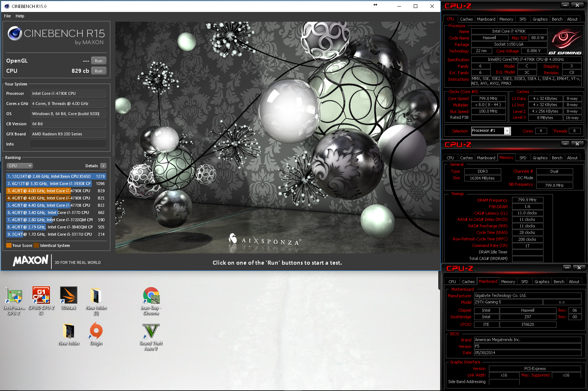Select About tab in bottom CPU-Z window
The image size is (588, 391).
pos(574,282)
